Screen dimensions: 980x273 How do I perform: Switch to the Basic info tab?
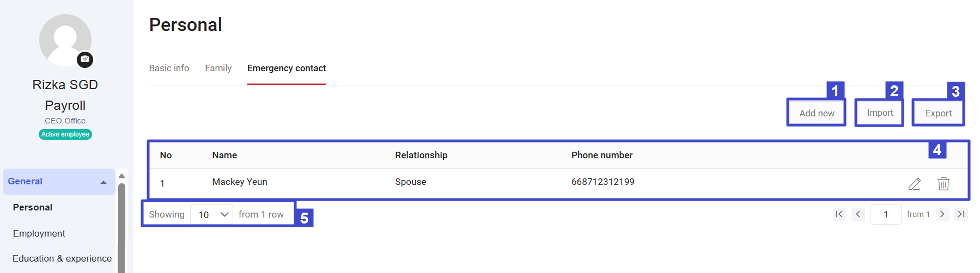coord(169,68)
